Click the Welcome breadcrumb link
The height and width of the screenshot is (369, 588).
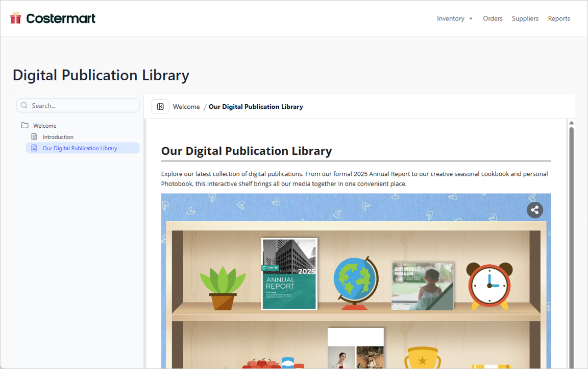[186, 107]
